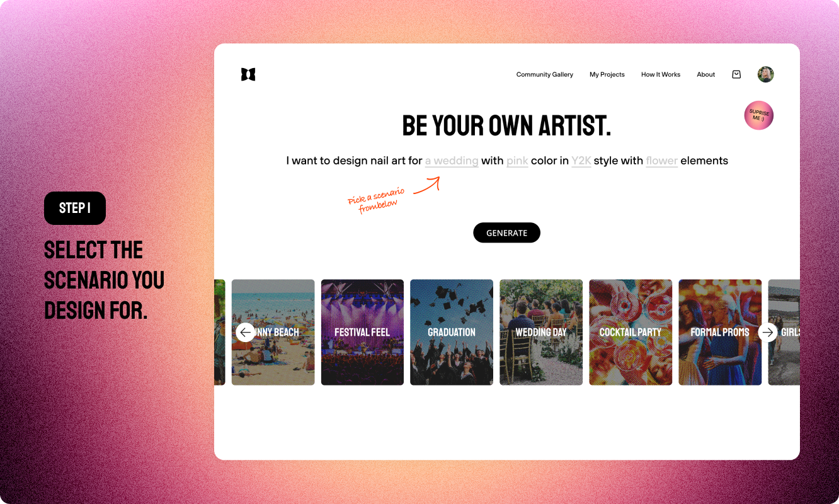Select the 'Y2K' style placeholder

tap(581, 161)
